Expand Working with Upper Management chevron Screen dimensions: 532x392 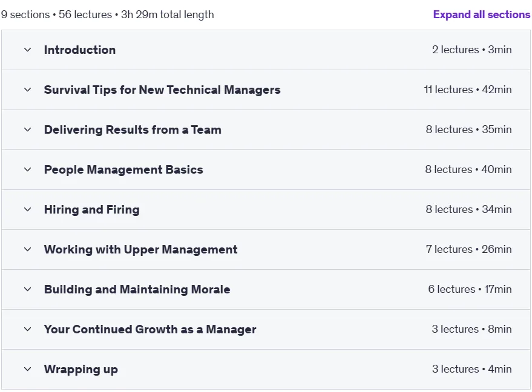pos(27,249)
